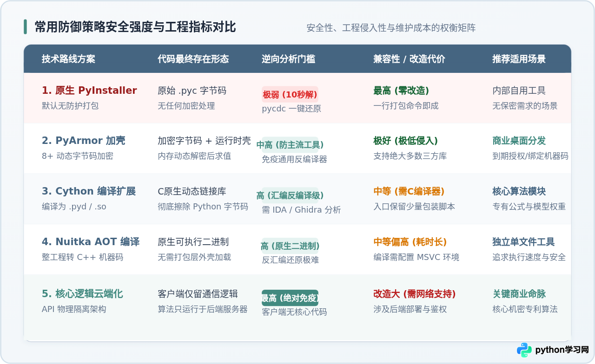Click the cell "客户端仅留通信逻辑"
The width and height of the screenshot is (595, 364).
coord(198,294)
